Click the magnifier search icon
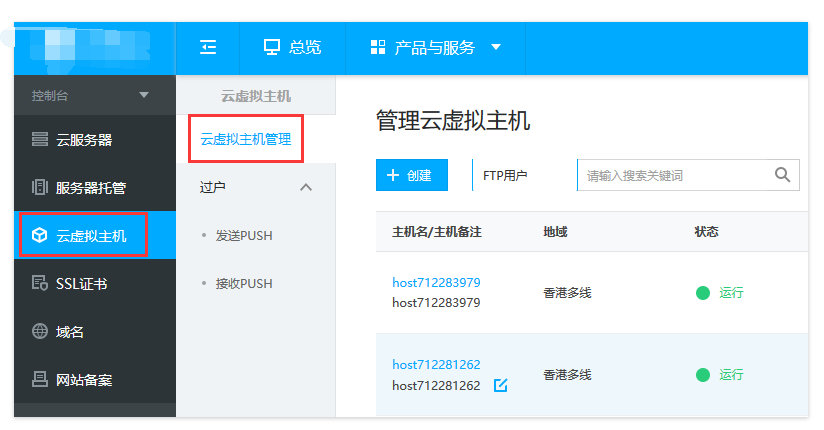Viewport: 824px width, 430px height. (783, 175)
